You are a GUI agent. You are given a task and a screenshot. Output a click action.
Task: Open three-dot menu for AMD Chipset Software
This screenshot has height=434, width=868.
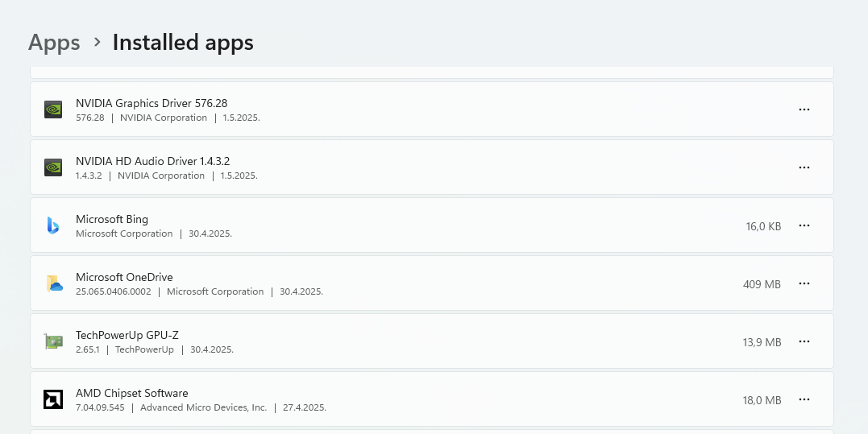(x=804, y=399)
